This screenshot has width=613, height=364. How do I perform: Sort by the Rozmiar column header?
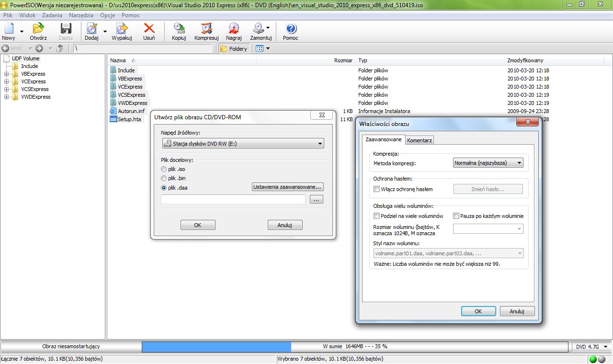click(x=306, y=60)
